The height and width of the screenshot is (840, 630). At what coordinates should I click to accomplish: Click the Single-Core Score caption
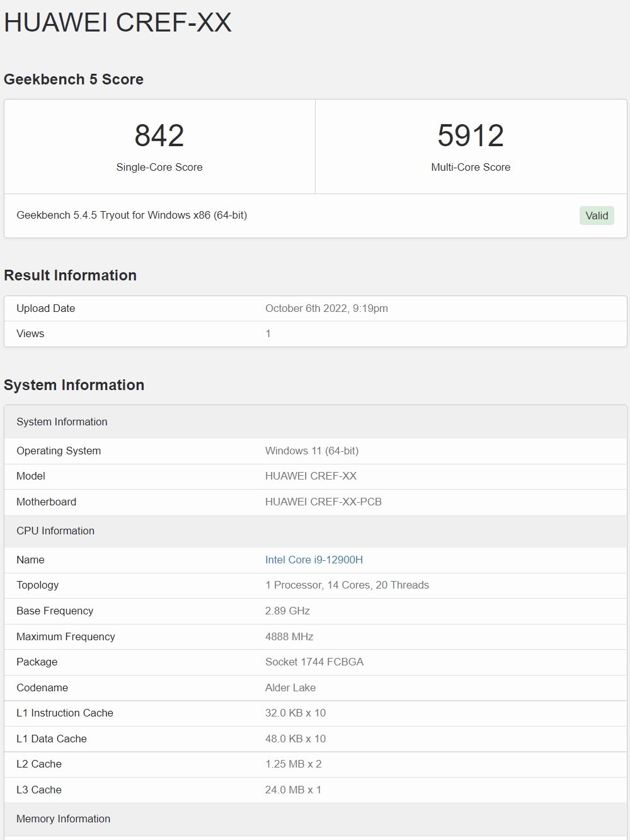coord(159,167)
